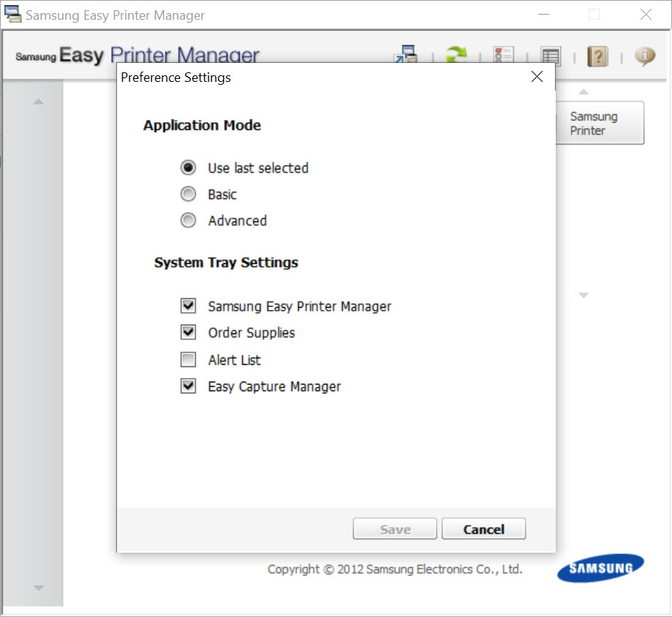Close Preference Settings with the X button

(x=537, y=77)
